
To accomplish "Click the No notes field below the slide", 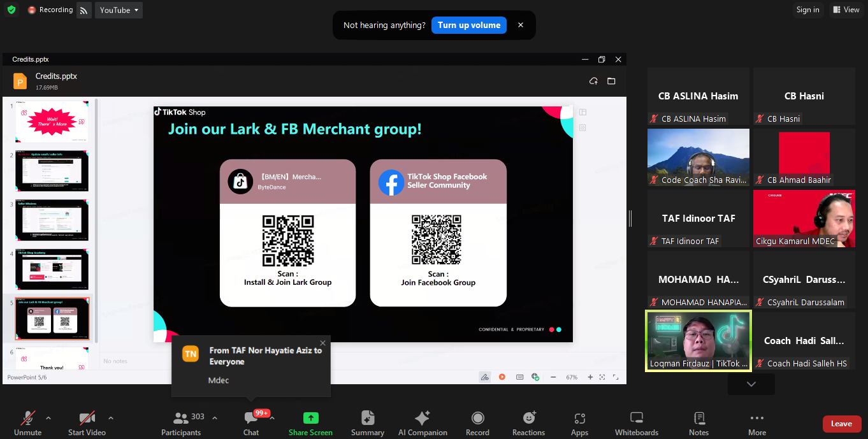I will [361, 361].
